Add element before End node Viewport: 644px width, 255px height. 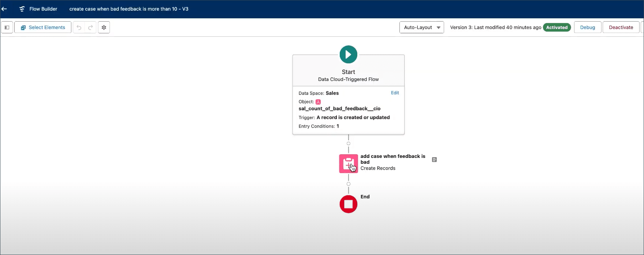coord(349,184)
